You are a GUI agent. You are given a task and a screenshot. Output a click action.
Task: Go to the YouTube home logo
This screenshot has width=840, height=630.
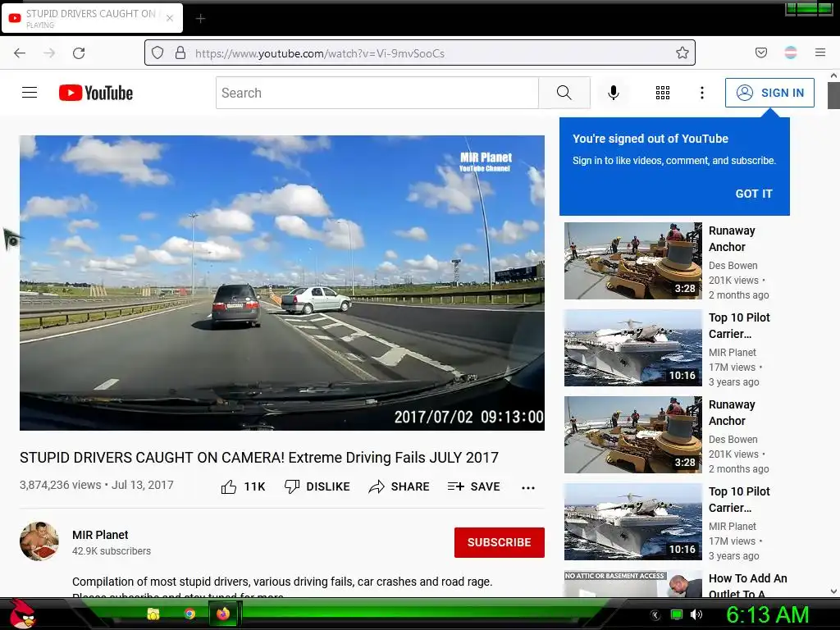pyautogui.click(x=96, y=93)
